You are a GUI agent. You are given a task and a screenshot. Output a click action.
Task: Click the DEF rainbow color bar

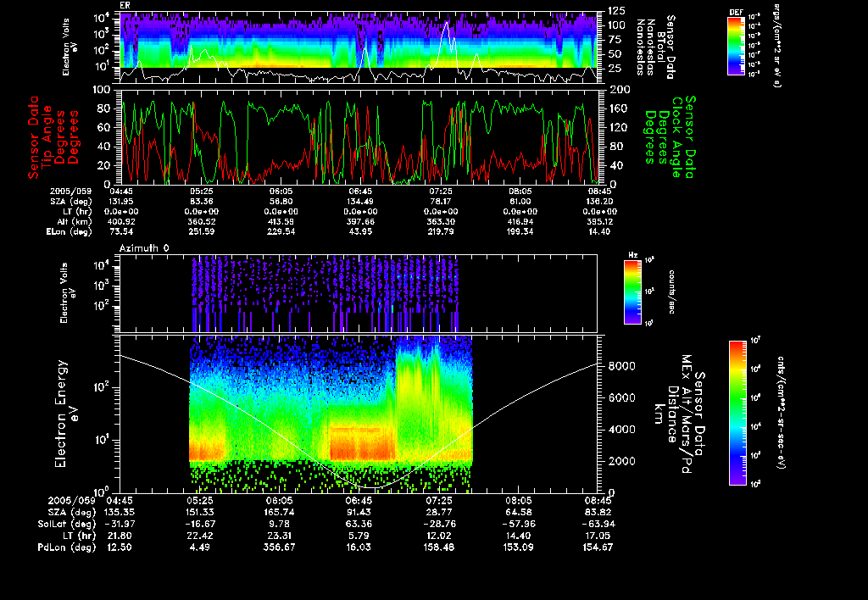[x=736, y=46]
